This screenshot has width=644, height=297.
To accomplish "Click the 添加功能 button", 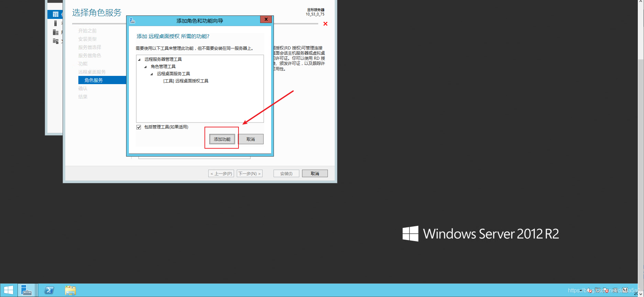I will pyautogui.click(x=222, y=139).
